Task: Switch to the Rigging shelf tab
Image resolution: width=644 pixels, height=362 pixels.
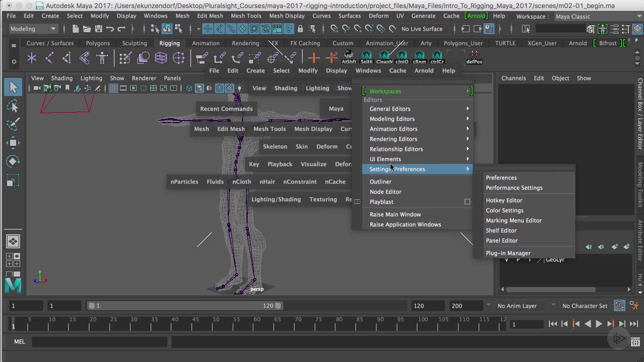Action: tap(170, 43)
